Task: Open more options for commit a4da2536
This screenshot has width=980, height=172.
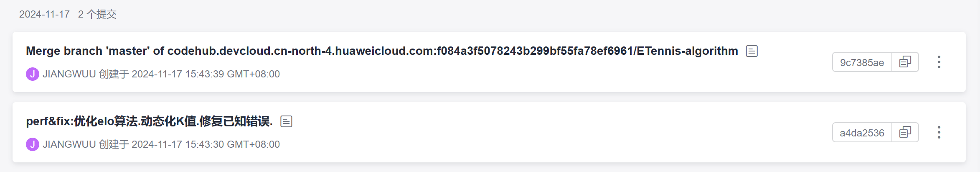Action: coord(939,133)
